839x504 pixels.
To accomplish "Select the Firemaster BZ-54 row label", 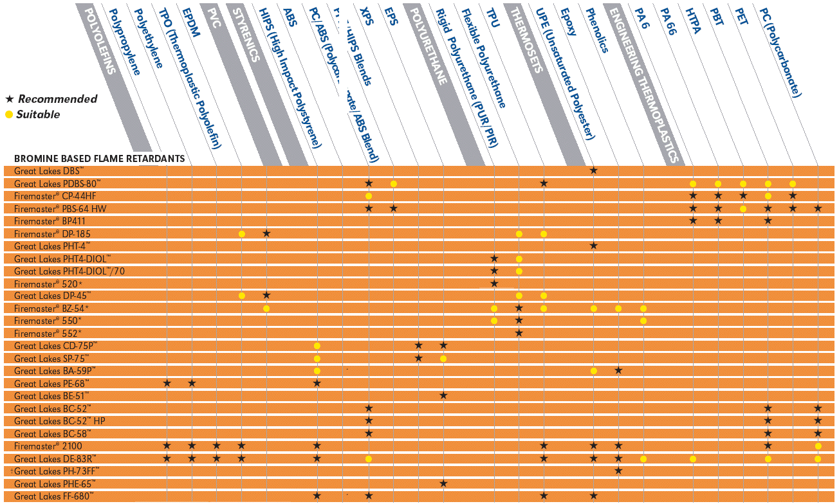I will tap(51, 309).
